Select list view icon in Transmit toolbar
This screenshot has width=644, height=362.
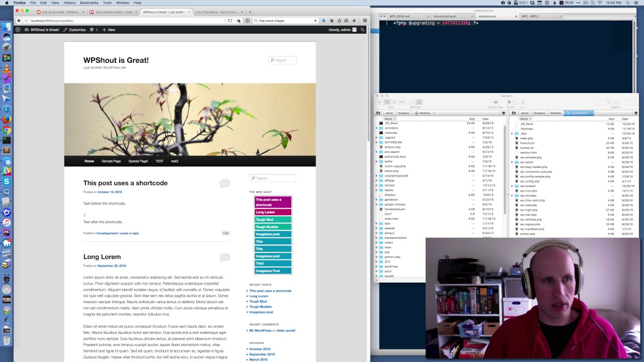tap(387, 102)
